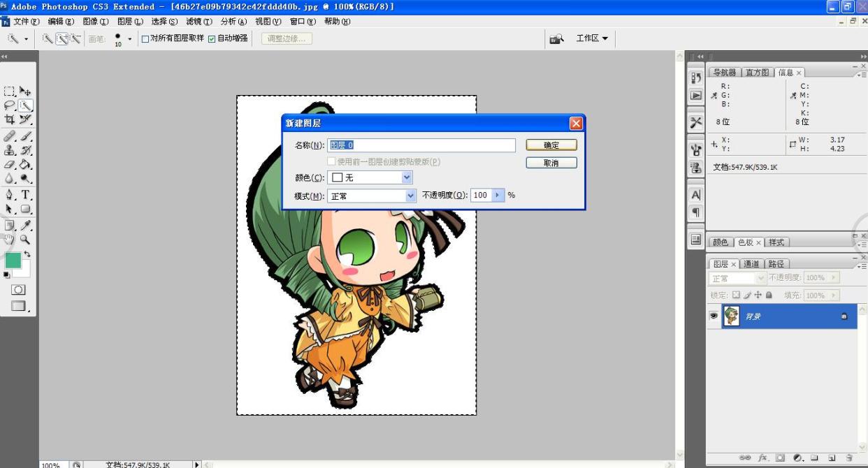Screen dimensions: 868x468
Task: Select the Lasso tool
Action: [10, 105]
